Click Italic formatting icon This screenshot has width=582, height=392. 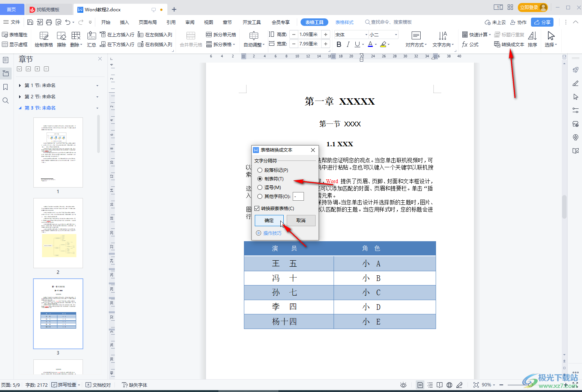click(x=348, y=44)
